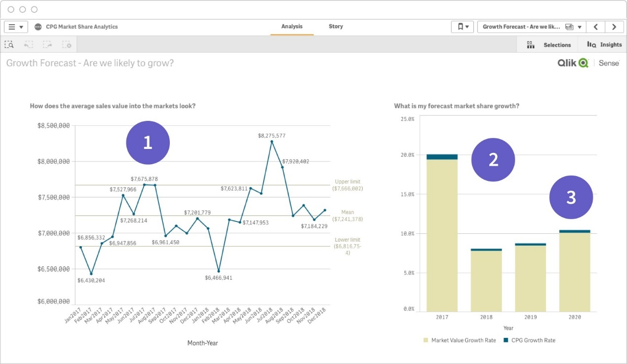The height and width of the screenshot is (364, 627).
Task: Go to the previous sheet
Action: pos(596,27)
